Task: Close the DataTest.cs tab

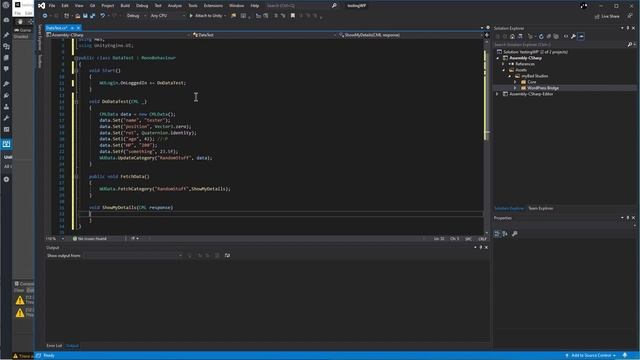Action: point(78,28)
